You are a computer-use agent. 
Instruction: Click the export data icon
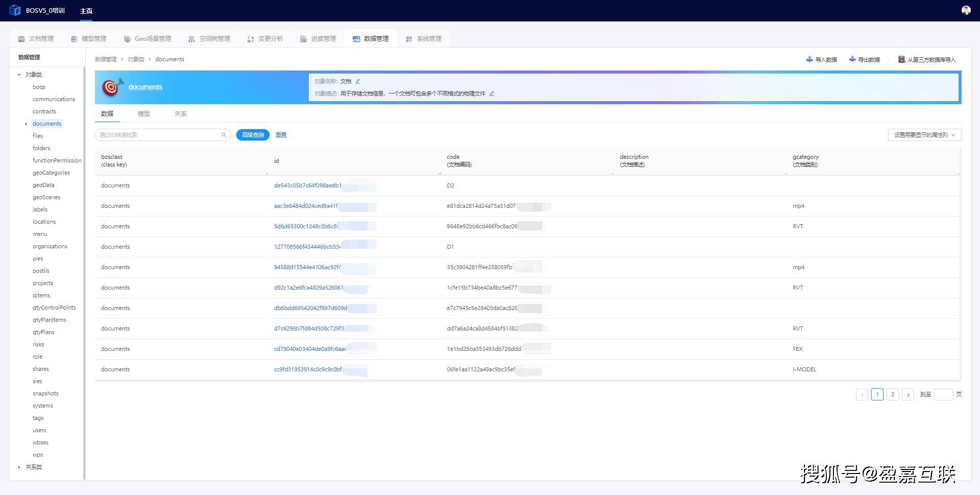pos(852,59)
